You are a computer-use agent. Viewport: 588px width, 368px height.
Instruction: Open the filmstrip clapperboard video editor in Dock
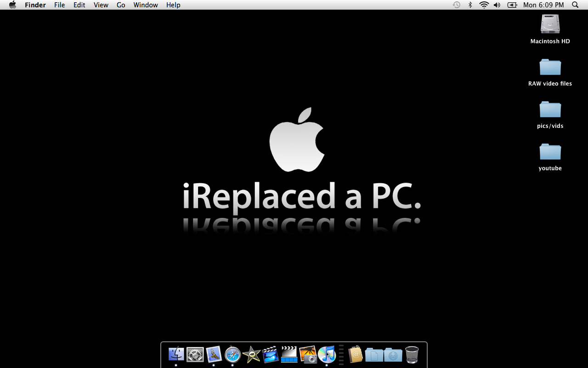tap(289, 354)
